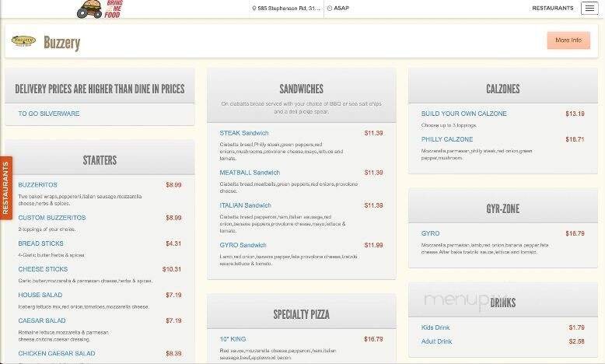
Task: Click the location pin address field
Action: (286, 8)
